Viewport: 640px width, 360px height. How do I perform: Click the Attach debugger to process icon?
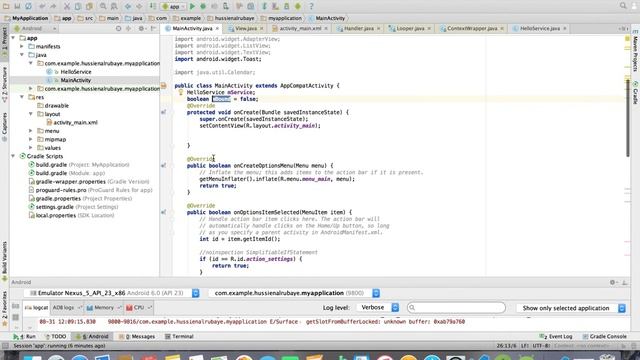click(x=226, y=6)
